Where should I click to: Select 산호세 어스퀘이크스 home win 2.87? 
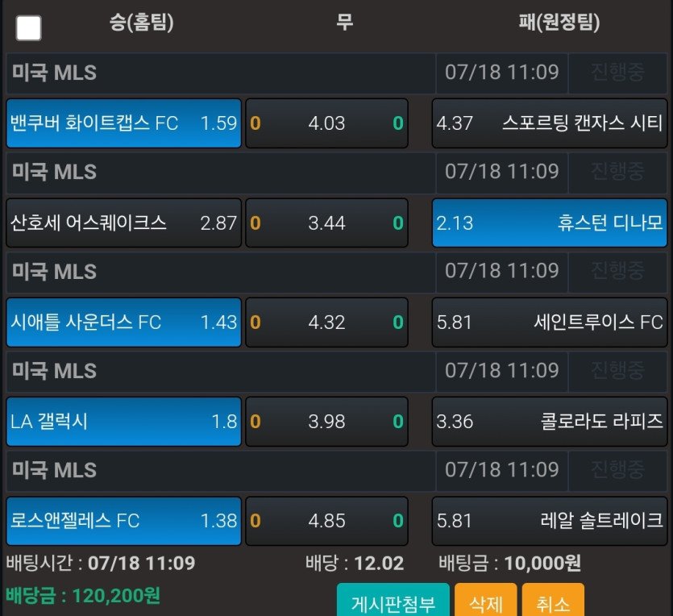point(124,223)
